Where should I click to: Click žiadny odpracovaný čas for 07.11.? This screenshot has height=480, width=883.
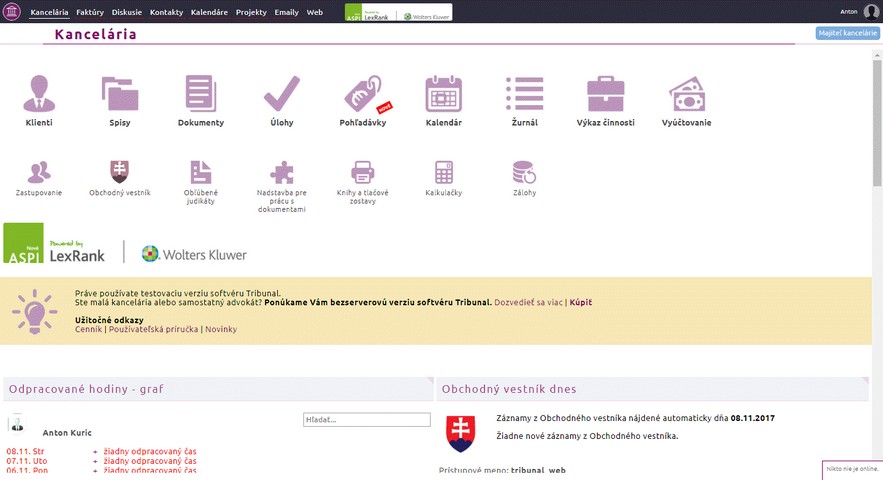[150, 461]
